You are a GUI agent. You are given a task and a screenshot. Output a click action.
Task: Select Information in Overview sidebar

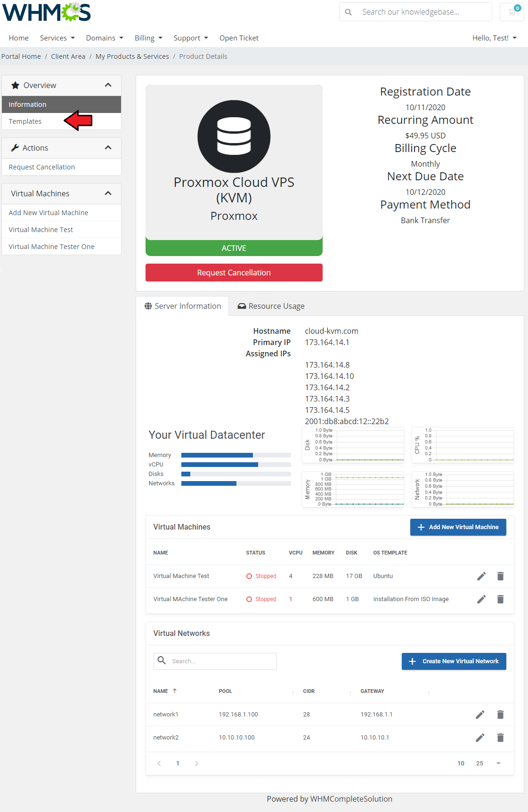pyautogui.click(x=61, y=105)
